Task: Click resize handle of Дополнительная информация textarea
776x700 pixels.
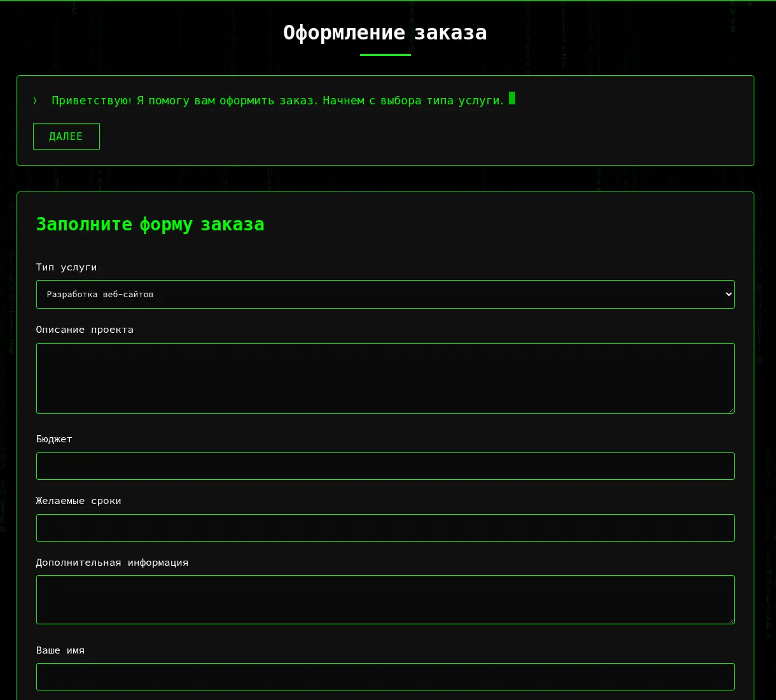Action: tap(731, 620)
